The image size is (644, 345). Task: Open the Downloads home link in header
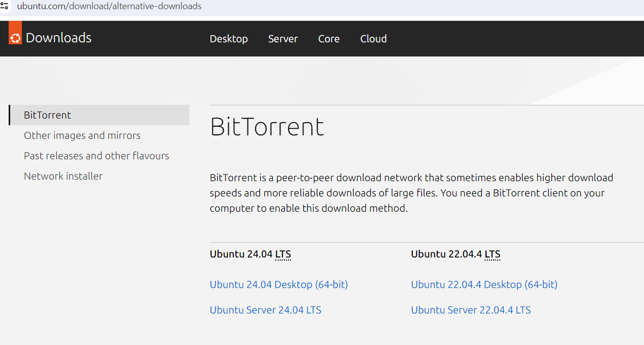click(x=59, y=38)
